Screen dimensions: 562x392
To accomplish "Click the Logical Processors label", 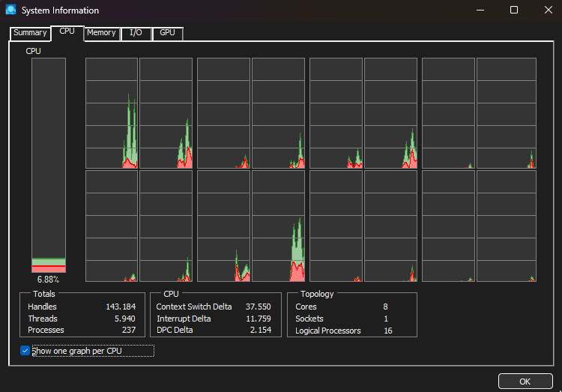I will point(328,331).
